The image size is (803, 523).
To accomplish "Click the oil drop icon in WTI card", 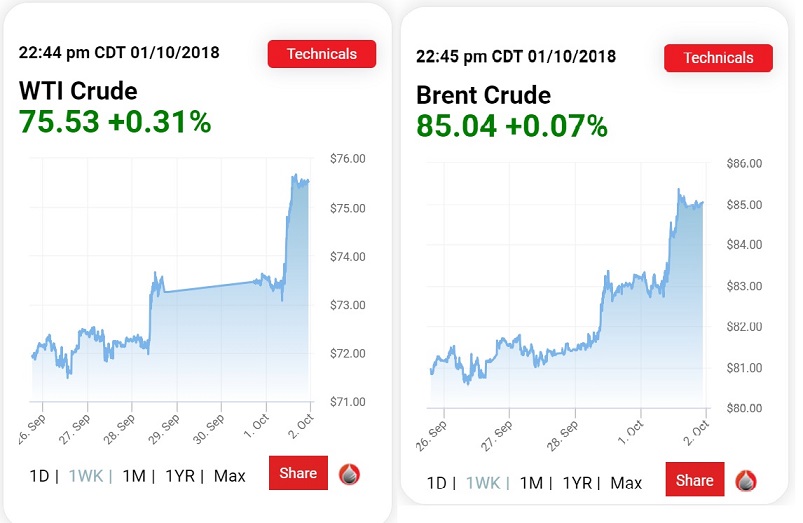I will (x=350, y=475).
